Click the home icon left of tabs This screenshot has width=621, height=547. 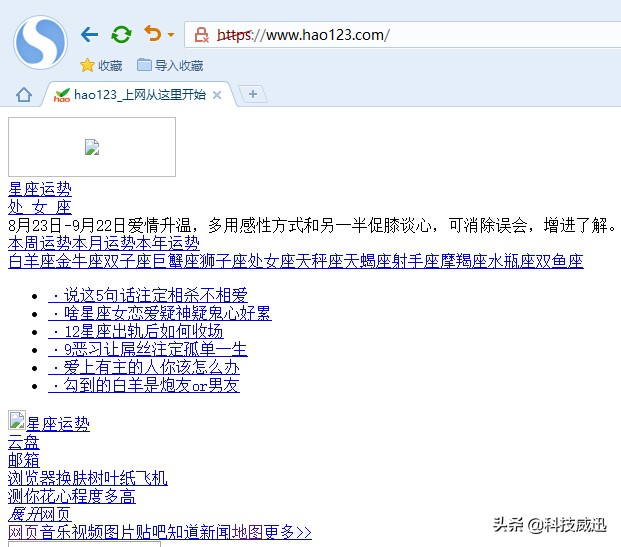[x=24, y=95]
